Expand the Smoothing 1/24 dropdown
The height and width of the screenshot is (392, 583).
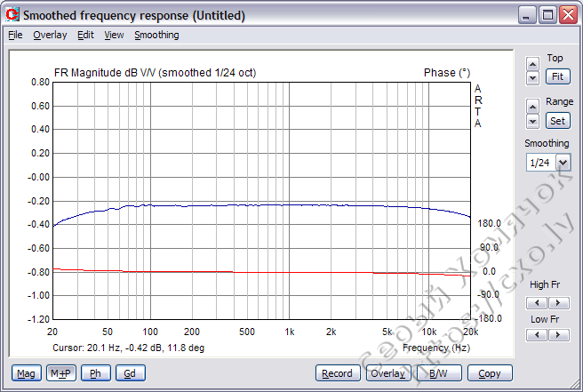point(563,163)
